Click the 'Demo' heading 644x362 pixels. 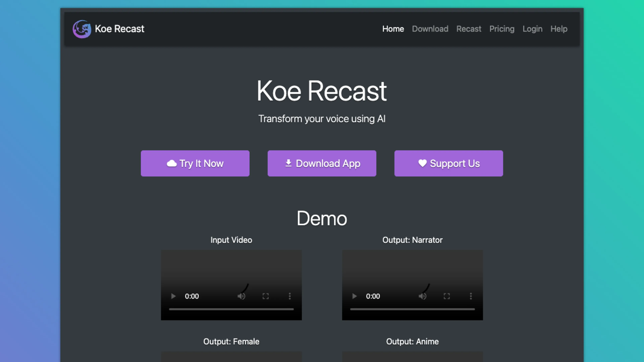point(322,218)
